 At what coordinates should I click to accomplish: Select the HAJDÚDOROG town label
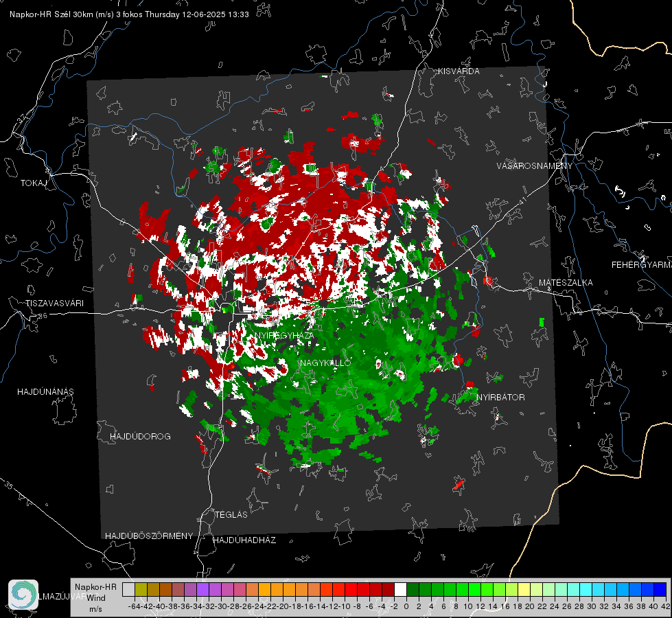[140, 436]
